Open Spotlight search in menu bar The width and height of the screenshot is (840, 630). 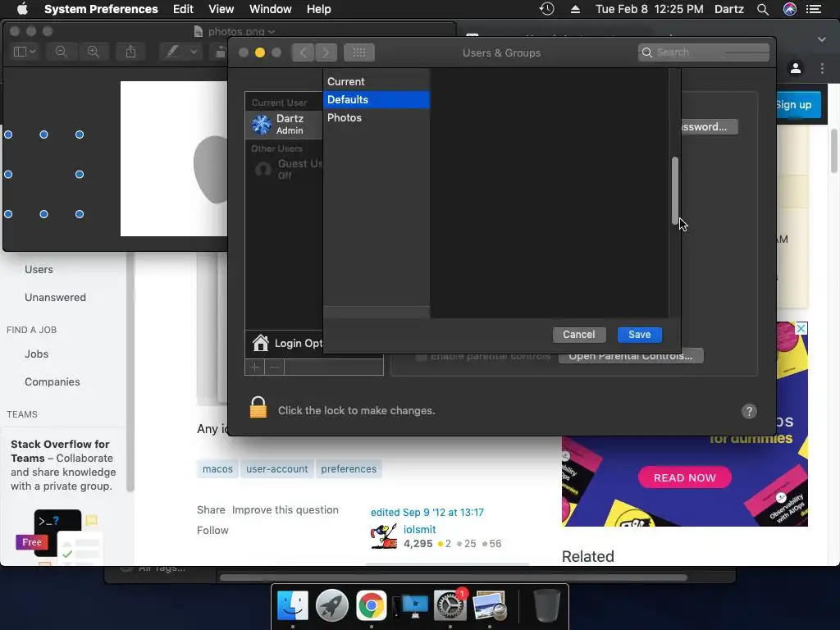pos(763,9)
